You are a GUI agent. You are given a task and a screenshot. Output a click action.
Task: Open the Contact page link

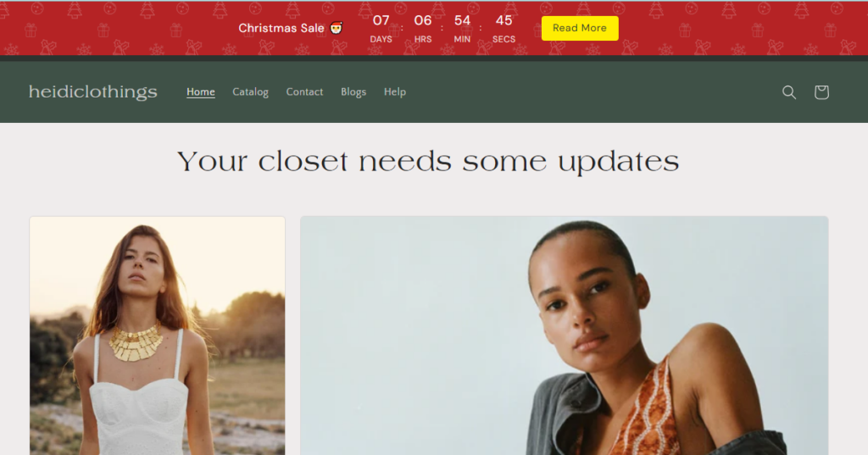304,92
